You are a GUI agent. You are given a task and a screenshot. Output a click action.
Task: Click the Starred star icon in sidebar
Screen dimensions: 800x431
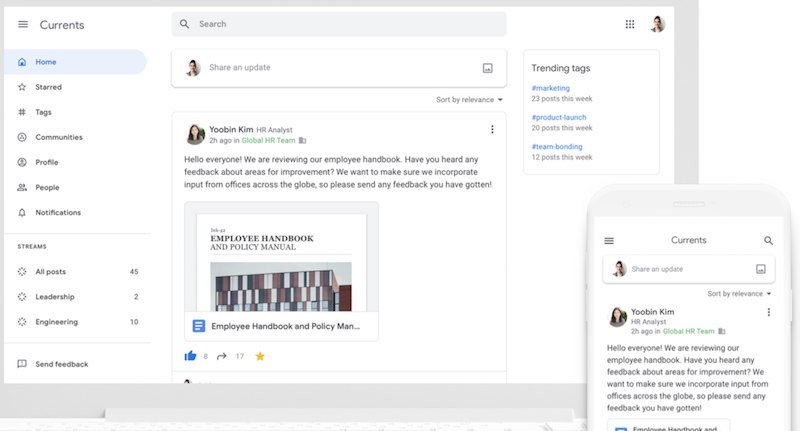tap(22, 87)
